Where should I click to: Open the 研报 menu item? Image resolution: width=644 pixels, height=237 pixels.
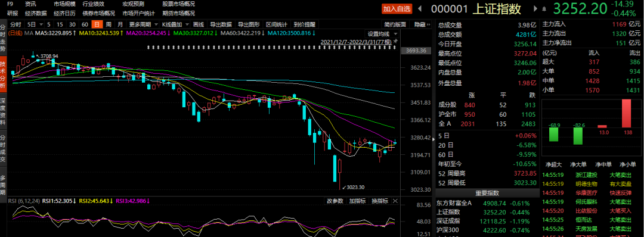point(13,13)
